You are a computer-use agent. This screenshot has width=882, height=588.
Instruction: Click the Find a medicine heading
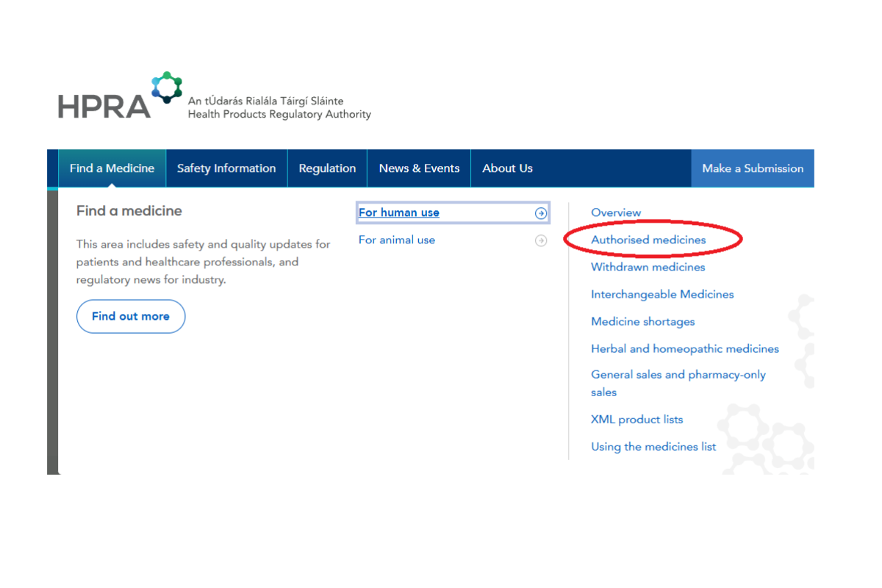point(129,211)
